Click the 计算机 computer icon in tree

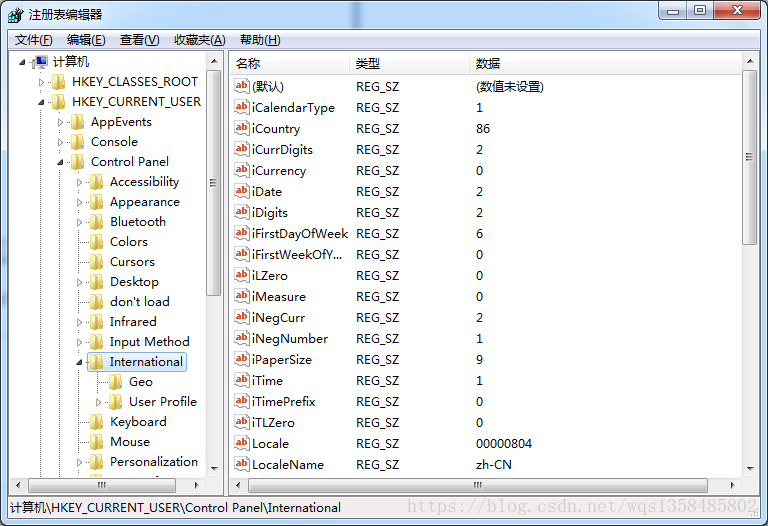point(41,62)
